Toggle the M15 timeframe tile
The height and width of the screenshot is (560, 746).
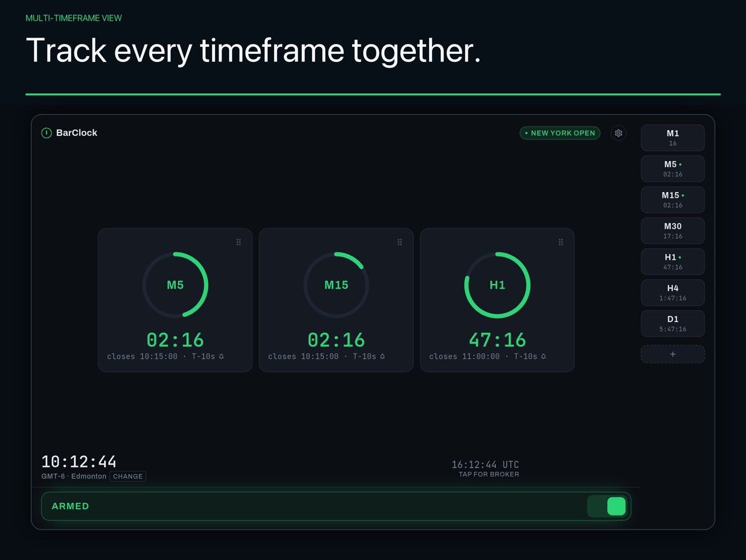pos(673,200)
